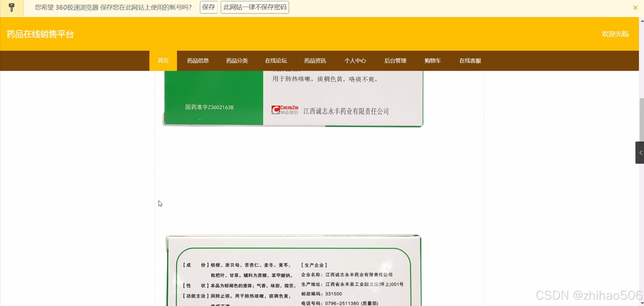The image size is (644, 306).
Task: Click scrollbar up arrow
Action: click(x=642, y=21)
